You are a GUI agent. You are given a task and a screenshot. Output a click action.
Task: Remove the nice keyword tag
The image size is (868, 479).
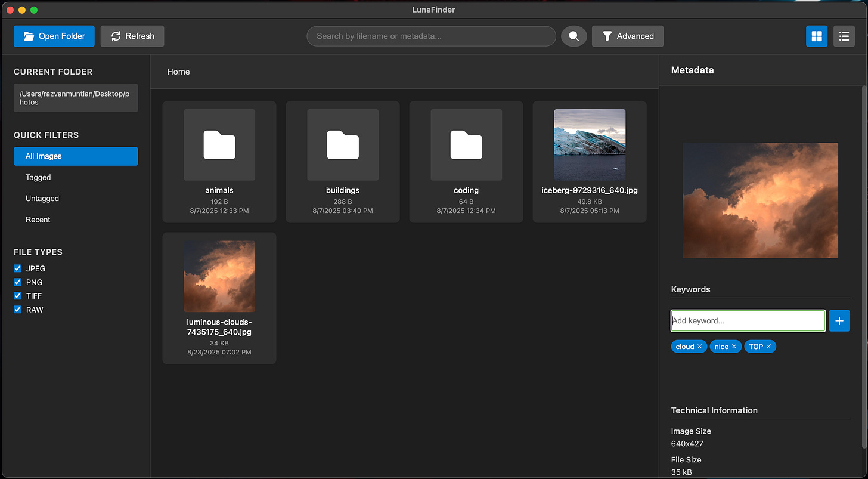point(734,347)
